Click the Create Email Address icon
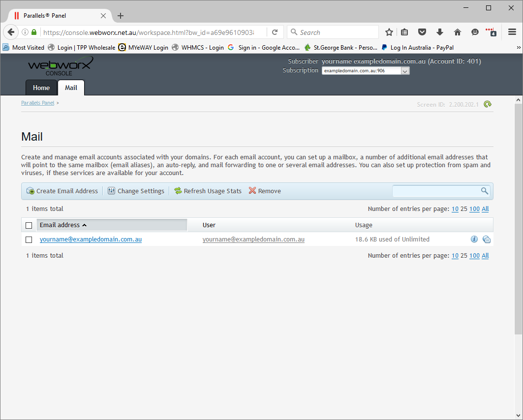Image resolution: width=523 pixels, height=420 pixels. (x=31, y=191)
